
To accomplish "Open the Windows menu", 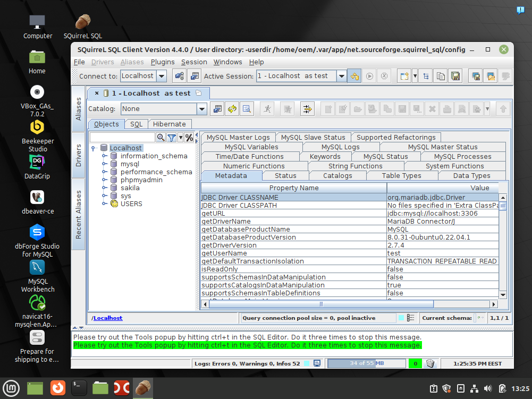I will point(227,62).
